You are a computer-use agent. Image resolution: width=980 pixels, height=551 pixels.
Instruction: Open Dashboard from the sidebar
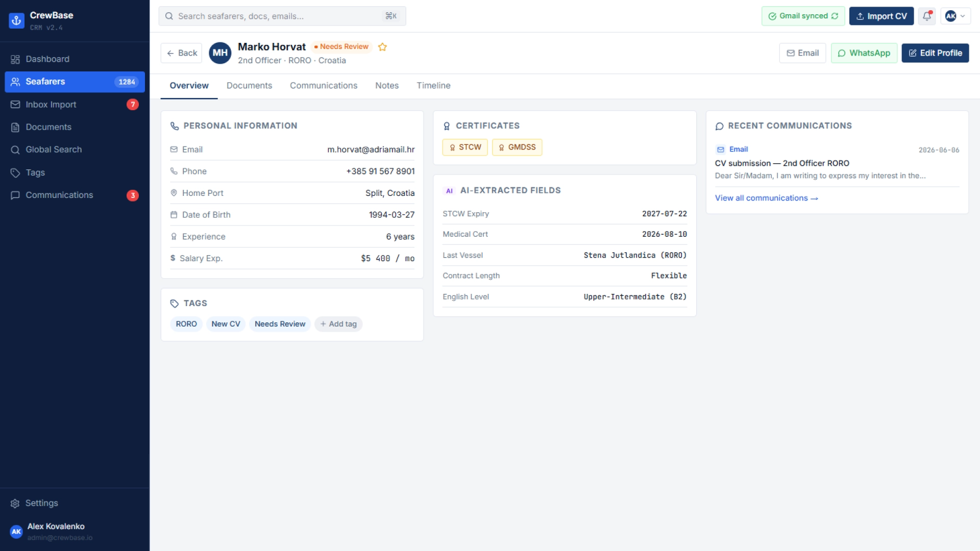tap(75, 59)
